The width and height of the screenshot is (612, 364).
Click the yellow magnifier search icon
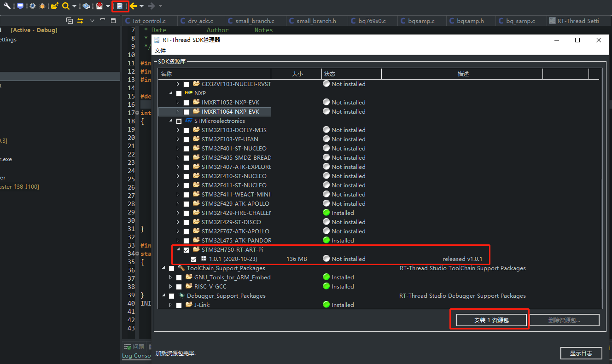coord(66,6)
